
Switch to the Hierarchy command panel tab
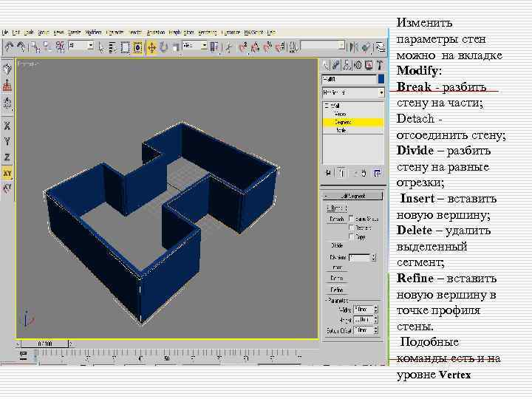[347, 65]
